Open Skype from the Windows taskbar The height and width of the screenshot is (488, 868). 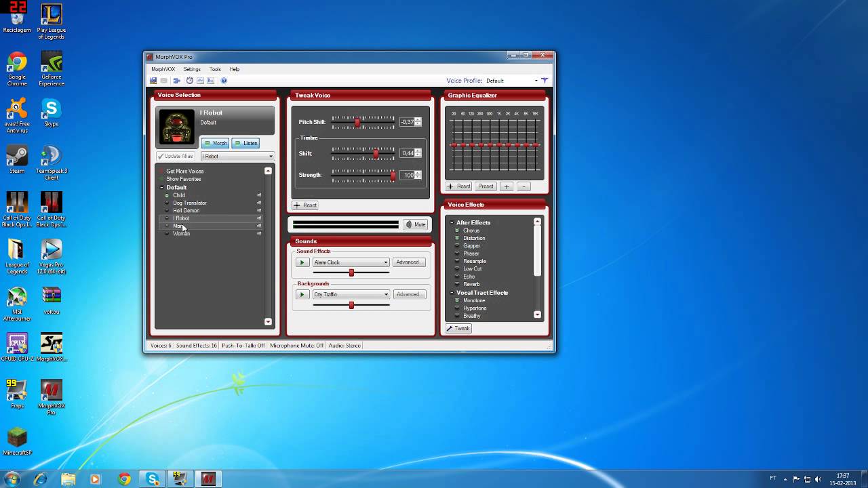pos(153,479)
